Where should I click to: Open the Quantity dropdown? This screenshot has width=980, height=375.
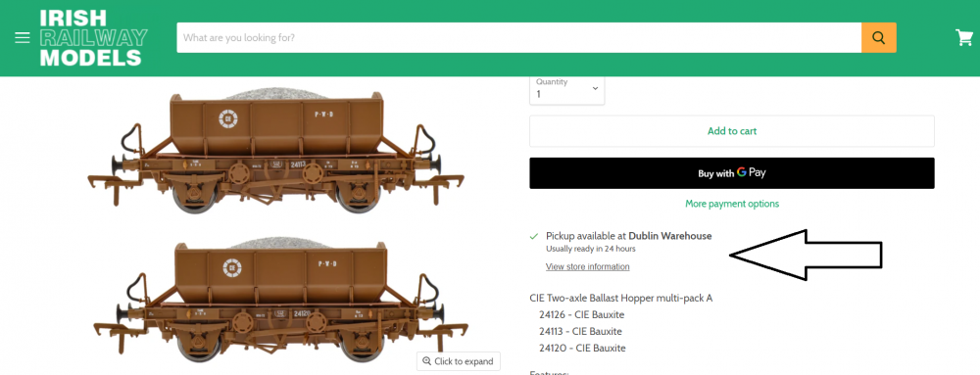(566, 89)
